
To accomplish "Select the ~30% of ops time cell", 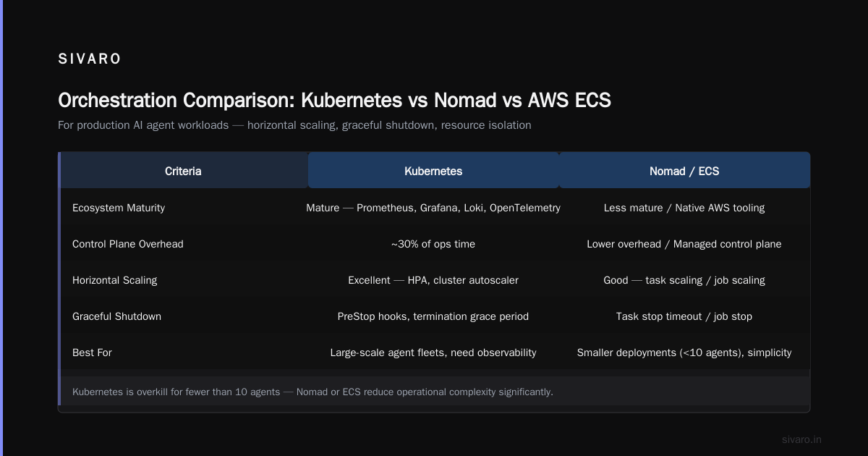I will pos(433,244).
